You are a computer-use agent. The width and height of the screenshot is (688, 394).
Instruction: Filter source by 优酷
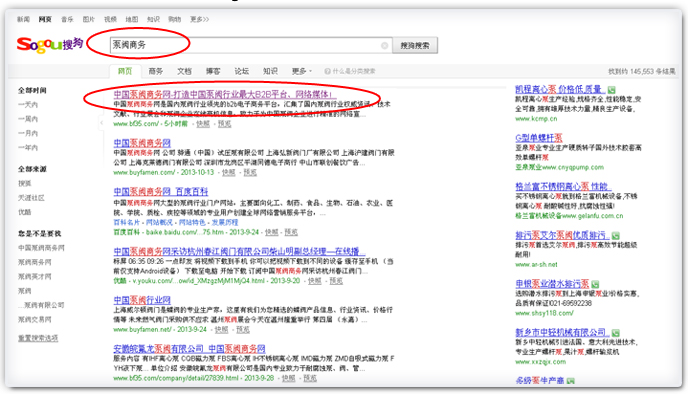point(25,212)
